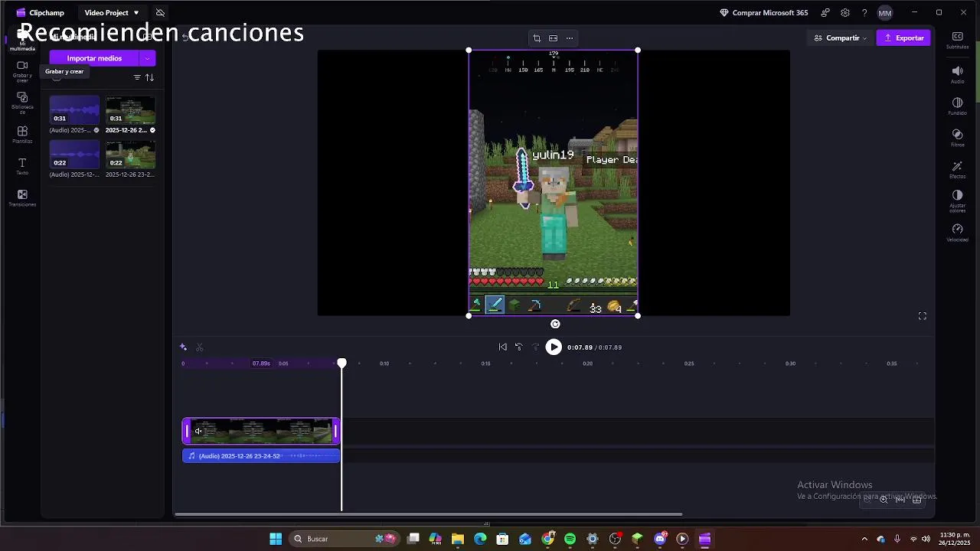Click the cloud sync status icon
The image size is (980, 551).
coord(160,13)
